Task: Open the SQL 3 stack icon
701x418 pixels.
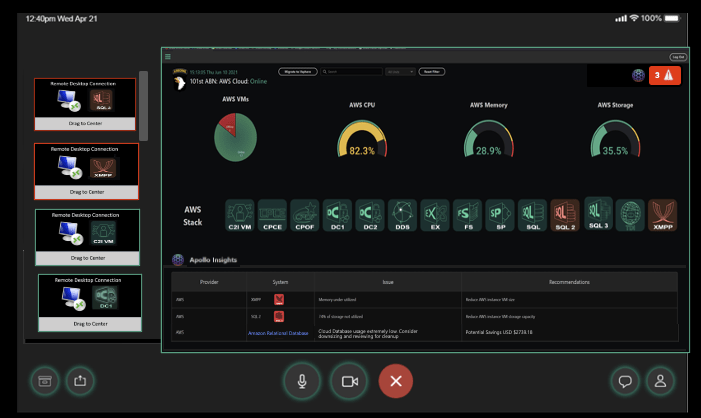Action: (x=599, y=213)
